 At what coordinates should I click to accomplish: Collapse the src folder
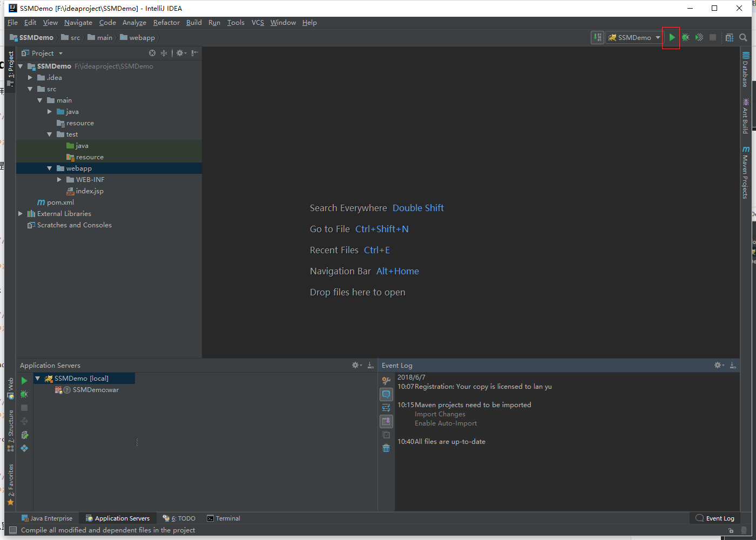point(30,89)
